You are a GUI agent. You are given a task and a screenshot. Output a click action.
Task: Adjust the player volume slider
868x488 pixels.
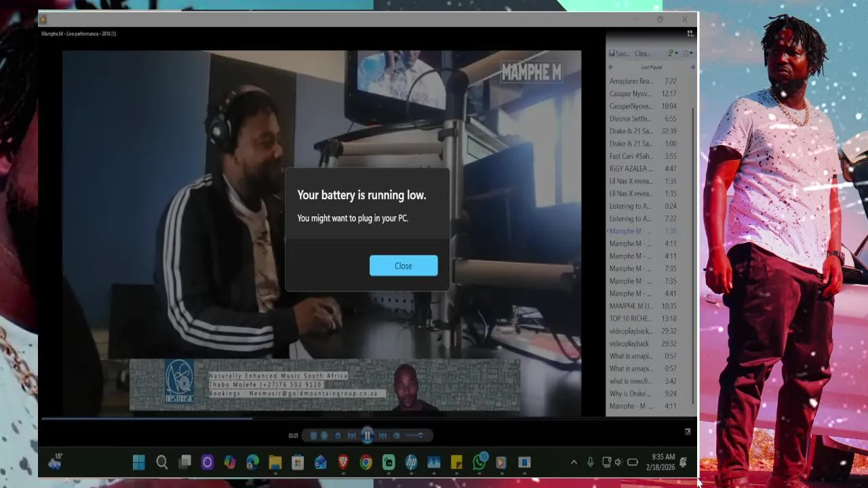pyautogui.click(x=414, y=436)
